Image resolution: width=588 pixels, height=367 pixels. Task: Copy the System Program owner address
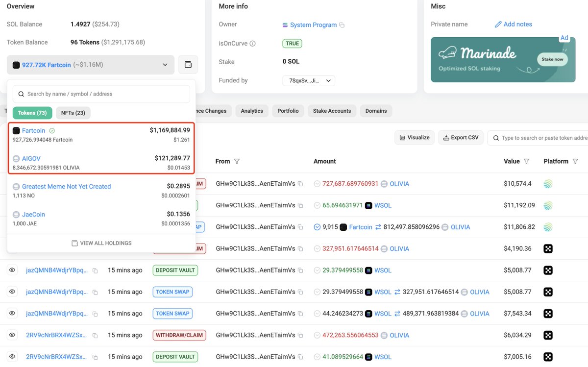(x=342, y=25)
